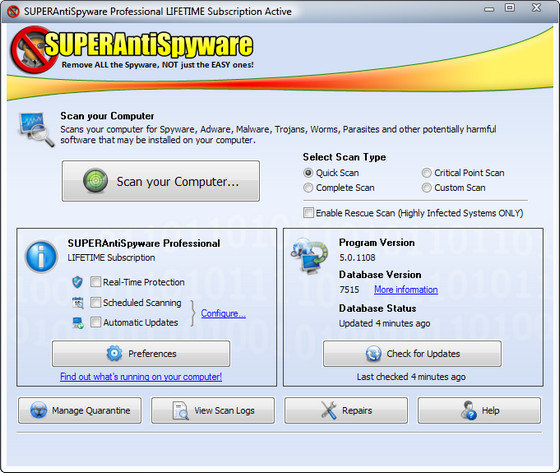Click the program version update globe icon
Image resolution: width=560 pixels, height=473 pixels.
tap(309, 256)
